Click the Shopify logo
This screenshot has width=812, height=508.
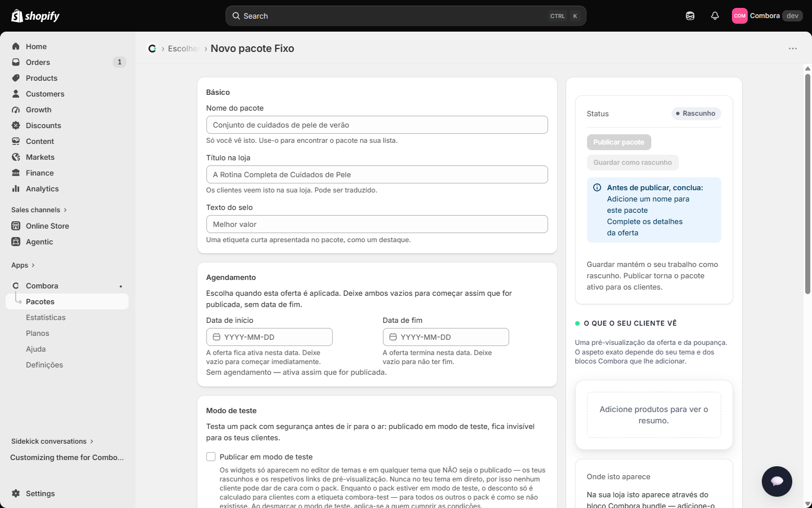(x=36, y=16)
